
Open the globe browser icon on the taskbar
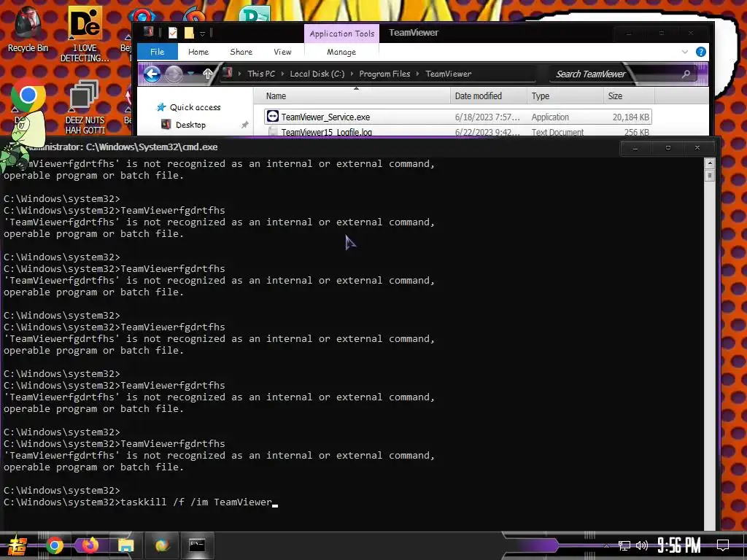[x=162, y=545]
